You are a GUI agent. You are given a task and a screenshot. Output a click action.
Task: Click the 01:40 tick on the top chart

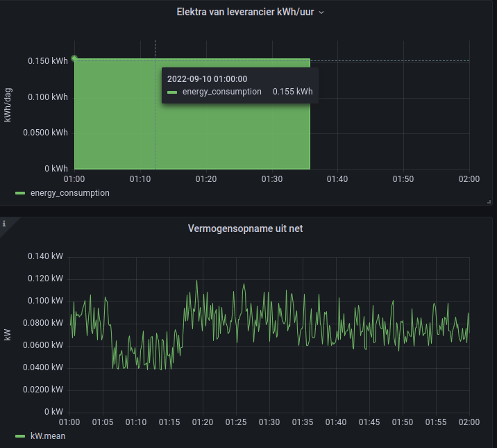coord(337,179)
